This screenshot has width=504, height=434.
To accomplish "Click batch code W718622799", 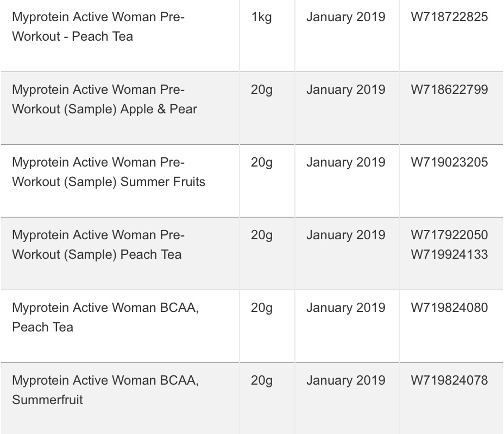I will click(x=449, y=90).
